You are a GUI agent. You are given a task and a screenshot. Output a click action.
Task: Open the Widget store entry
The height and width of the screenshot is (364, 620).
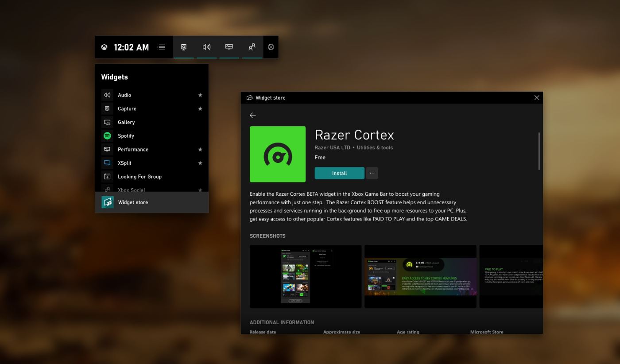coord(152,202)
